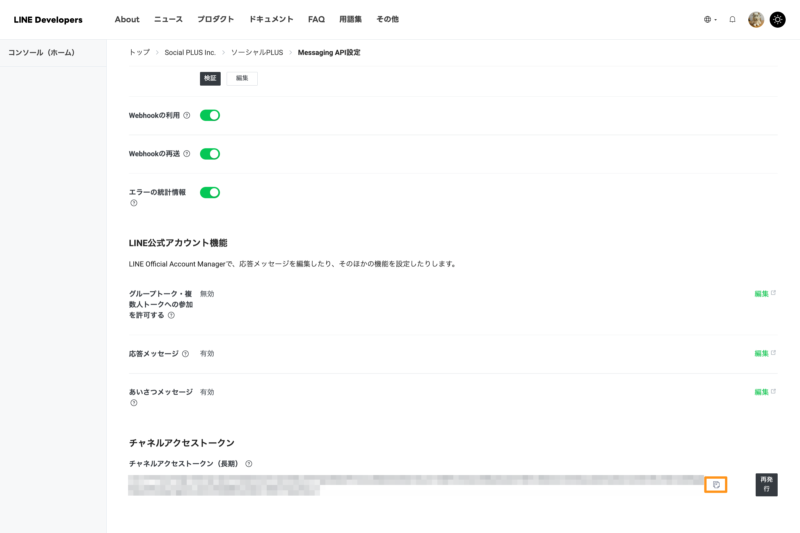Turn off the Webhookの利用 switch
The image size is (800, 533).
[210, 115]
